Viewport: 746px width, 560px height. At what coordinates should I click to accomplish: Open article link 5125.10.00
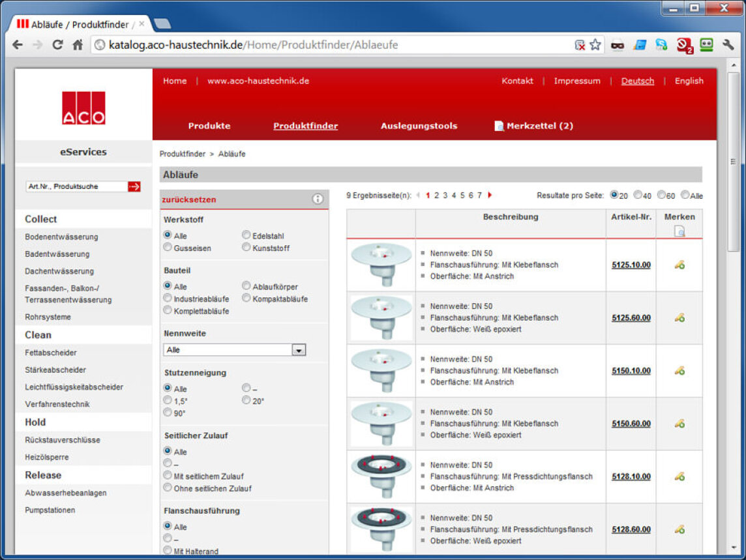tap(631, 265)
